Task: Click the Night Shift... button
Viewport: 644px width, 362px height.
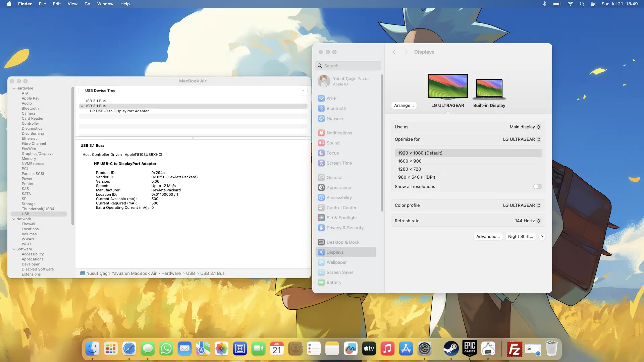Action: 520,237
